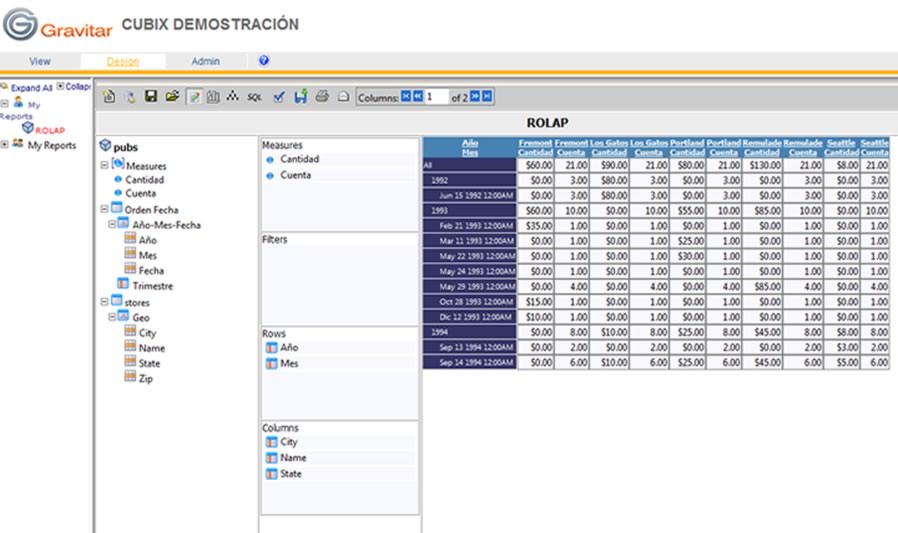Viewport: 898px width, 533px height.
Task: Click the Trimestre dimension icon
Action: pos(123,283)
